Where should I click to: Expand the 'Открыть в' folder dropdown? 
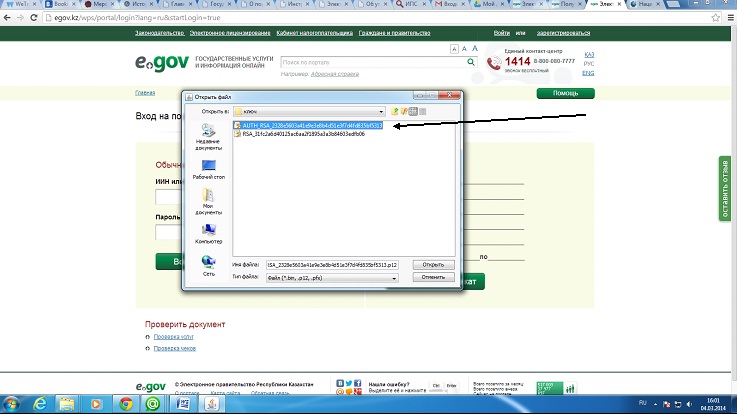point(380,111)
